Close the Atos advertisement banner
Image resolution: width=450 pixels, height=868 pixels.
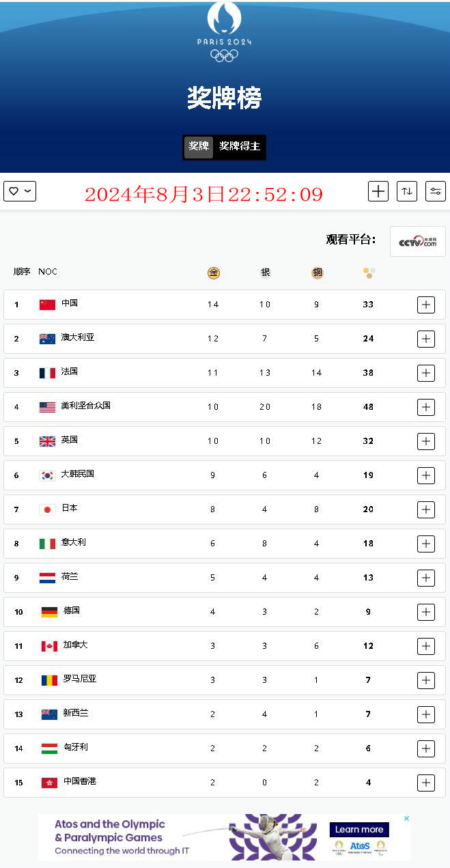coord(406,818)
